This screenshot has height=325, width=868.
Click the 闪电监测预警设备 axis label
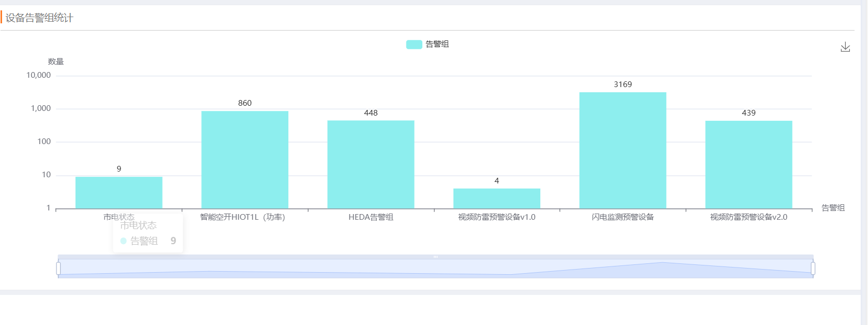(x=623, y=217)
